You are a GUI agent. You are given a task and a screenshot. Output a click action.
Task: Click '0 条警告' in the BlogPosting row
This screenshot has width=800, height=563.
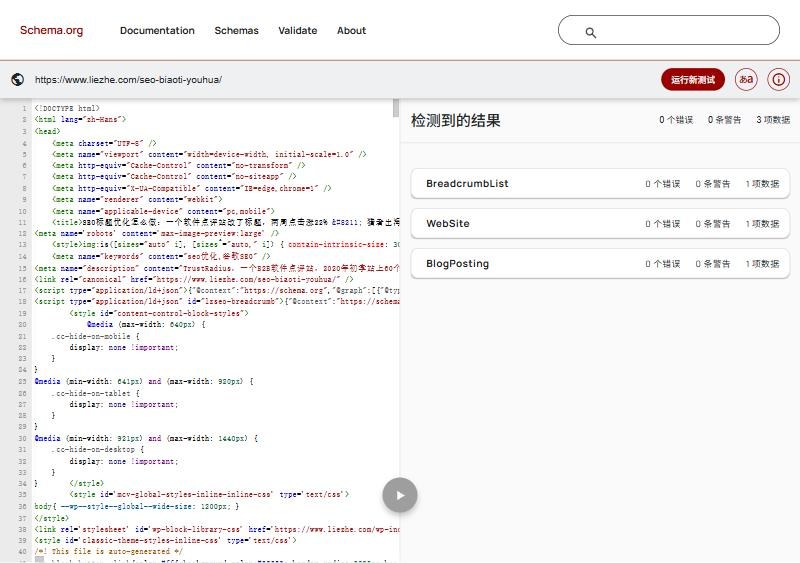(712, 263)
